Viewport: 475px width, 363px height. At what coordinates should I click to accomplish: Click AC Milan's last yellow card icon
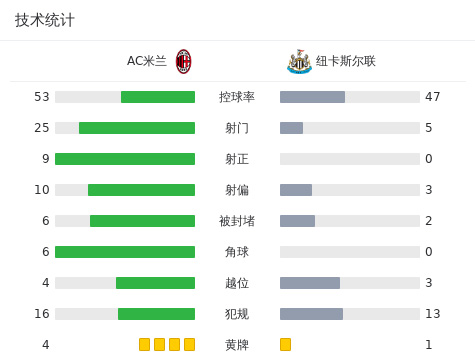(189, 345)
